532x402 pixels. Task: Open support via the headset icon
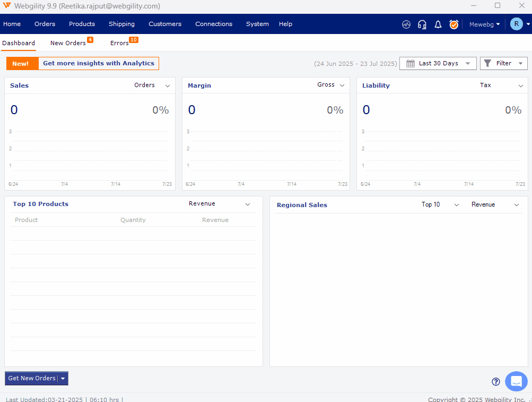click(x=422, y=24)
